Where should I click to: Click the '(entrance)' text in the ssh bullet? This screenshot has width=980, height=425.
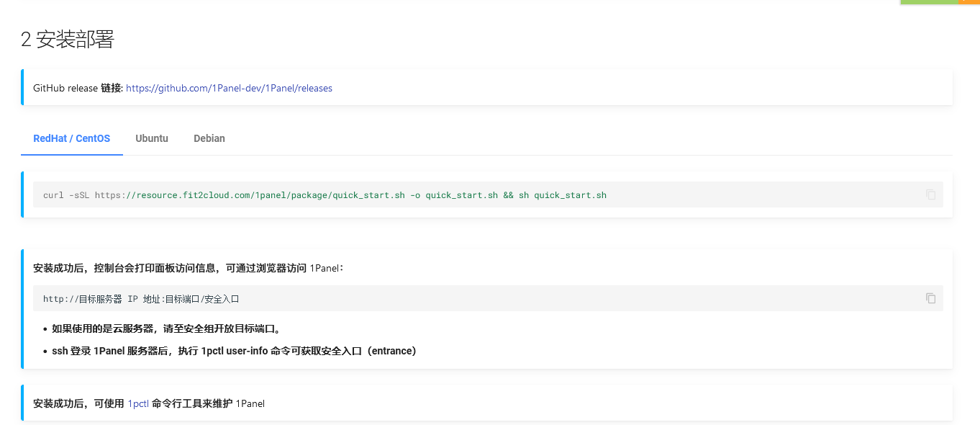392,351
